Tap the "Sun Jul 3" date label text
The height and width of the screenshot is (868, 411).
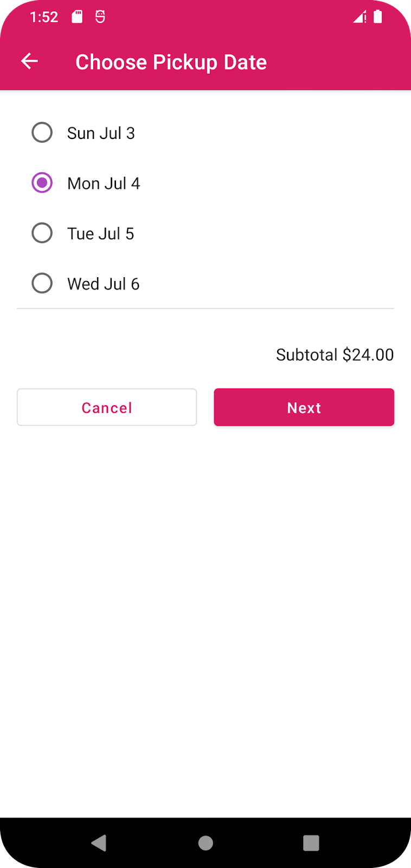[x=101, y=133]
